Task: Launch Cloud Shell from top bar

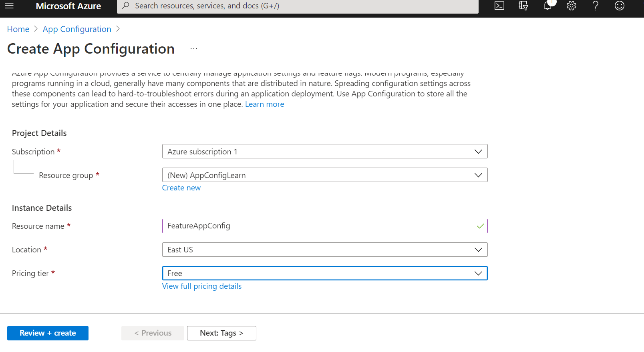Action: [x=499, y=6]
